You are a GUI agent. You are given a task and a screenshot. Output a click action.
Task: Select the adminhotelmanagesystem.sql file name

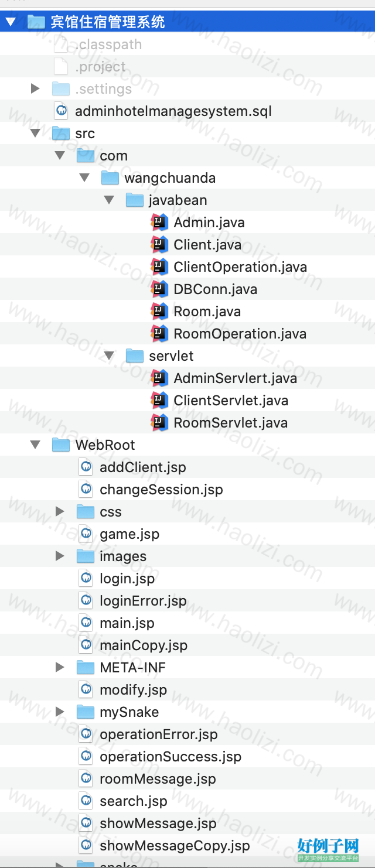(173, 111)
